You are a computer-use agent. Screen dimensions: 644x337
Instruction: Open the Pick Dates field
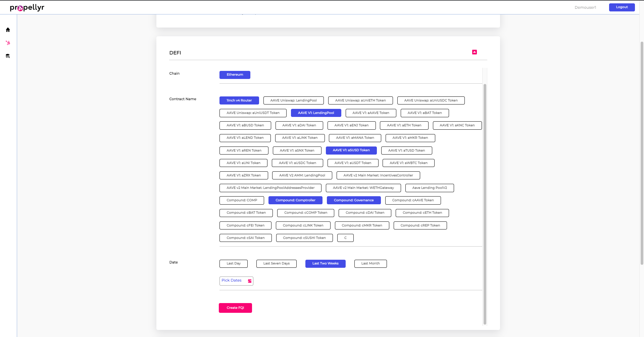click(x=236, y=281)
